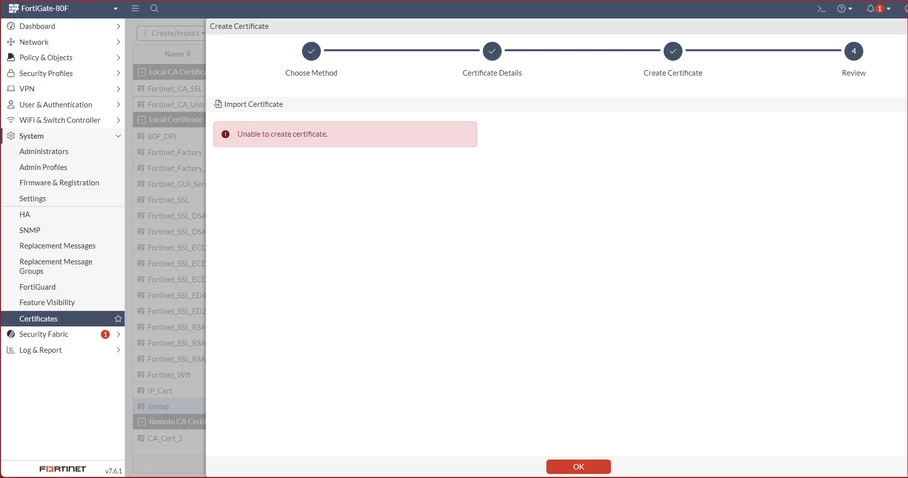Select the CA_Cert_2 certificate row

(169, 439)
